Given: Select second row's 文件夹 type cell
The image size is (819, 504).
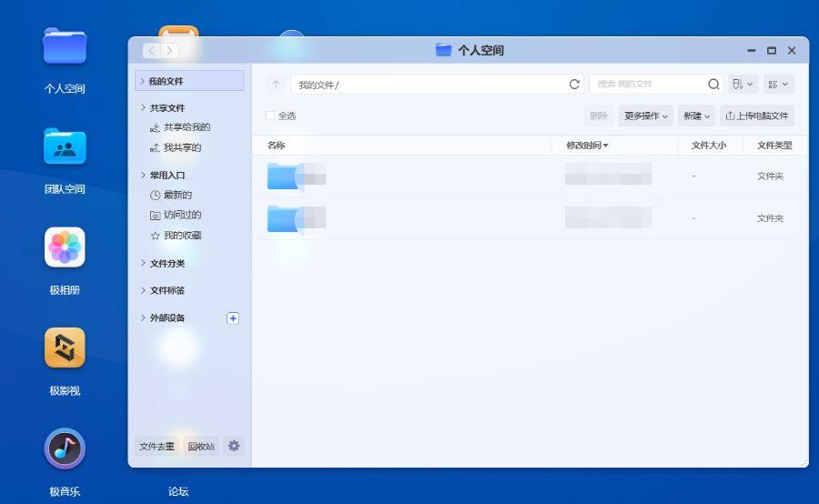Looking at the screenshot, I should point(770,218).
